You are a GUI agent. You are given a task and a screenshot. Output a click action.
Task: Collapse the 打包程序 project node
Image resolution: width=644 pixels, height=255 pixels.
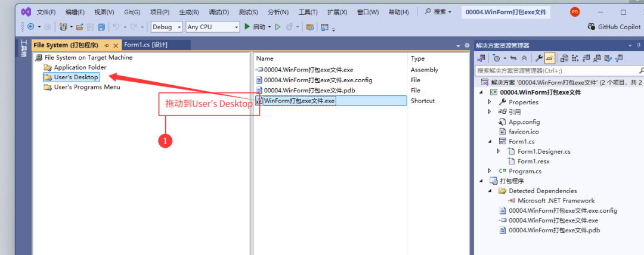[x=481, y=181]
